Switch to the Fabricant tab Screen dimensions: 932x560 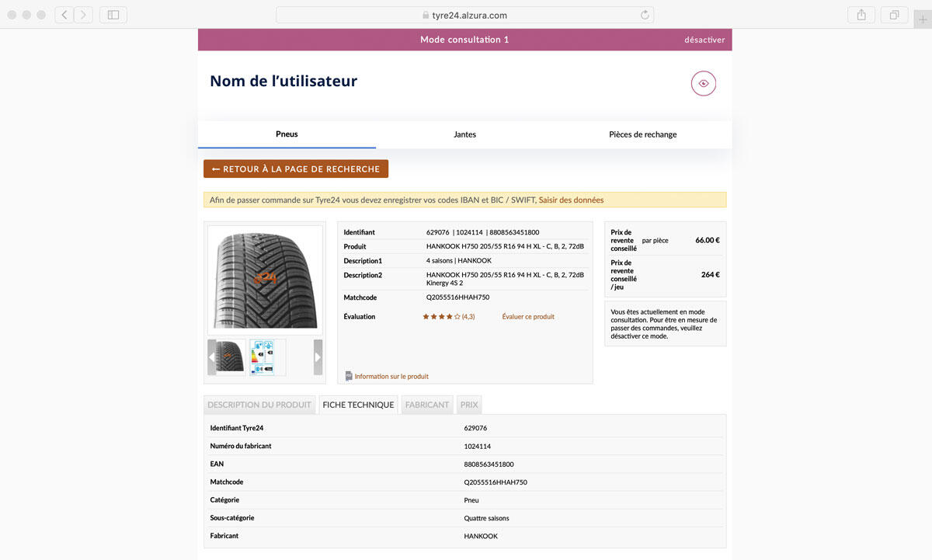point(427,405)
